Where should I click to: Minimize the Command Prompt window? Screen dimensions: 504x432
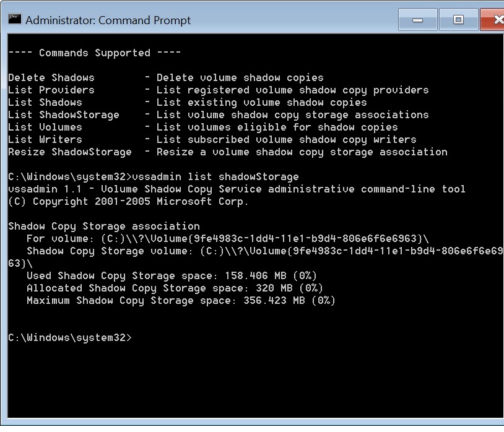[417, 20]
